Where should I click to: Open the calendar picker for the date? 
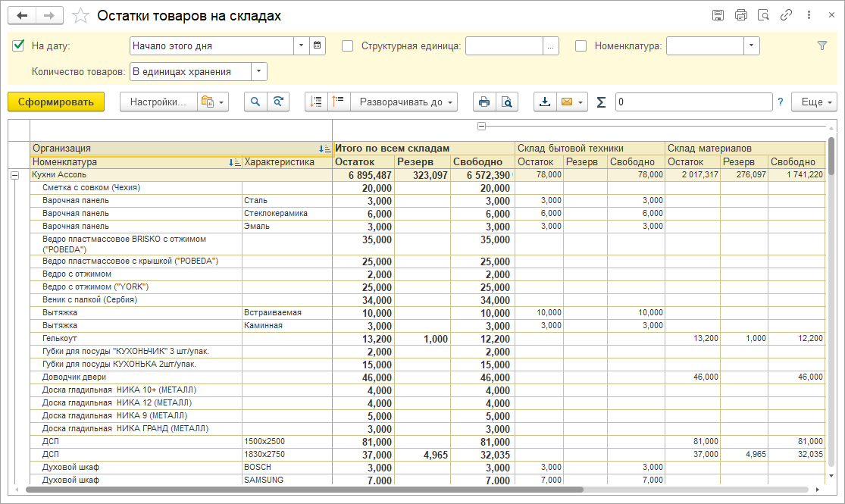pos(318,45)
